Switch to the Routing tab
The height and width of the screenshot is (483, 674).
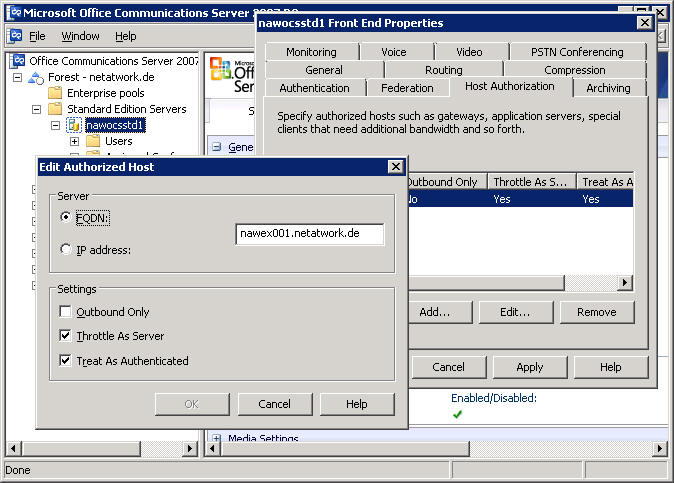click(444, 70)
